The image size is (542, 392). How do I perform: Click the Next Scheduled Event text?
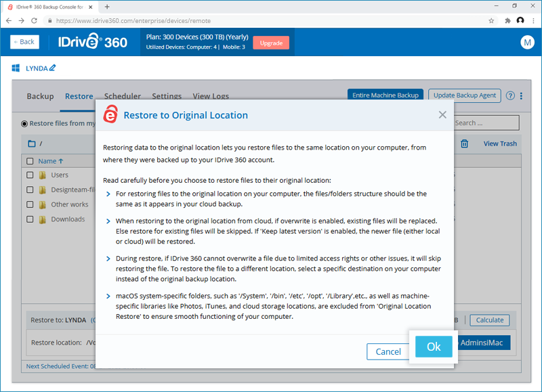click(61, 366)
